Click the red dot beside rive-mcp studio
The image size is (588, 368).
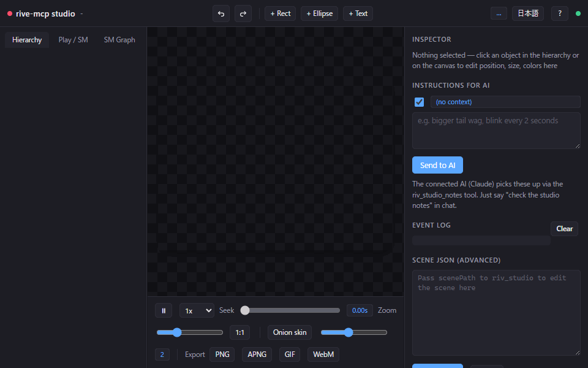tap(10, 13)
